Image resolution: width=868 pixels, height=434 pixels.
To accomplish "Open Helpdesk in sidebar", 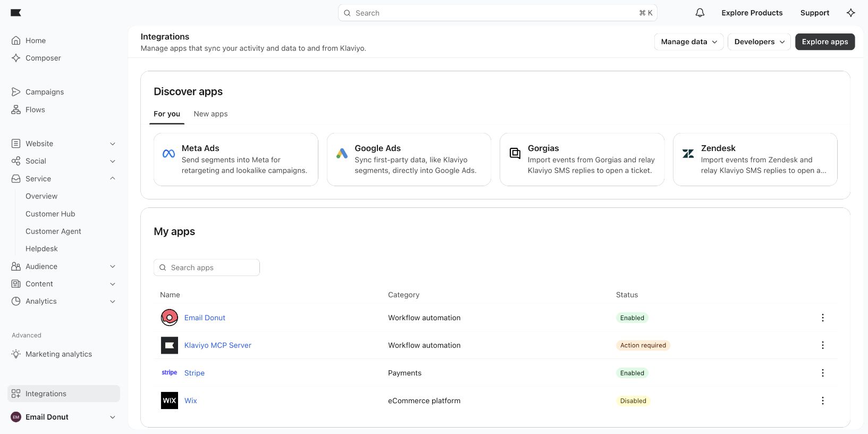I will pyautogui.click(x=41, y=249).
